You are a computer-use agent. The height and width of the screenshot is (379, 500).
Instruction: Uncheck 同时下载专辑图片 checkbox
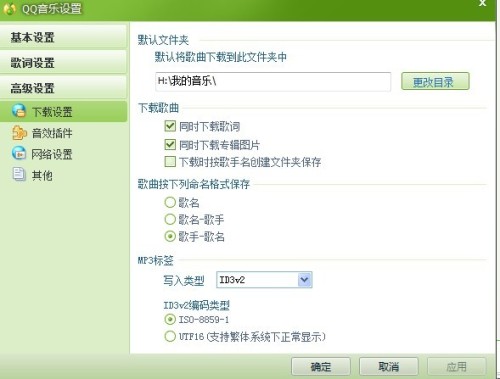click(170, 144)
